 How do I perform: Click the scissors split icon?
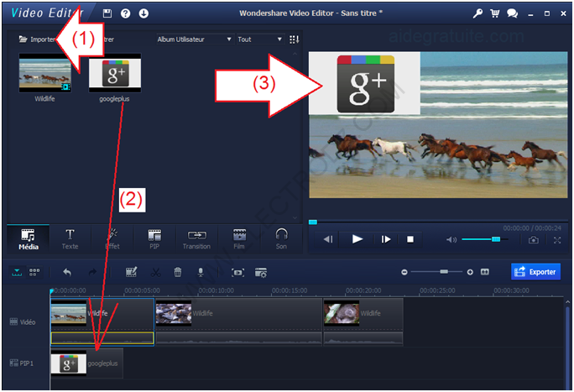click(156, 272)
